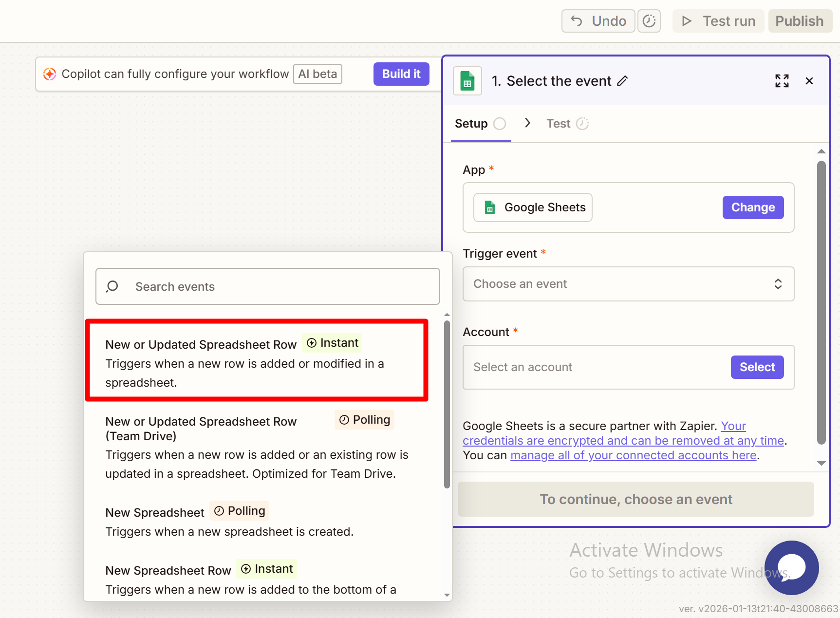Image resolution: width=840 pixels, height=618 pixels.
Task: Click the Undo button
Action: point(598,21)
